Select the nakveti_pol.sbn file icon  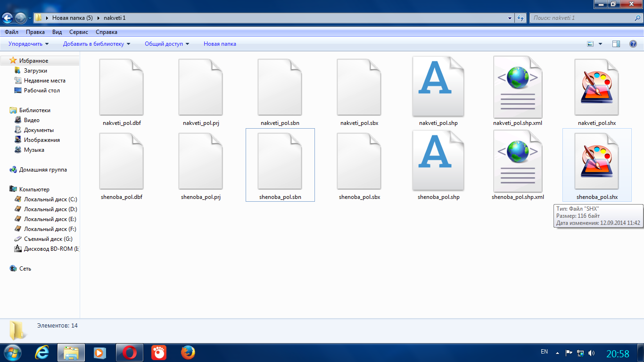click(x=280, y=87)
